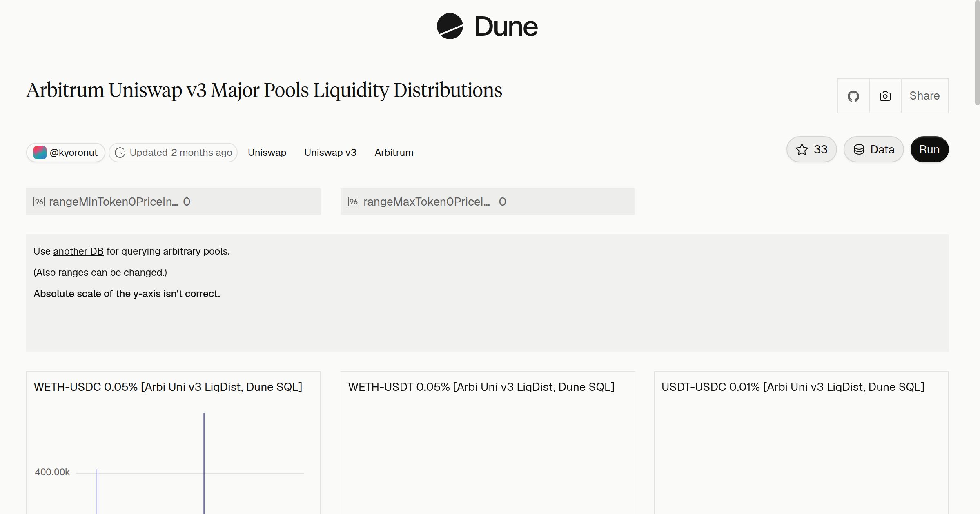980x514 pixels.
Task: Click '400.00k' y-axis label
Action: click(52, 472)
